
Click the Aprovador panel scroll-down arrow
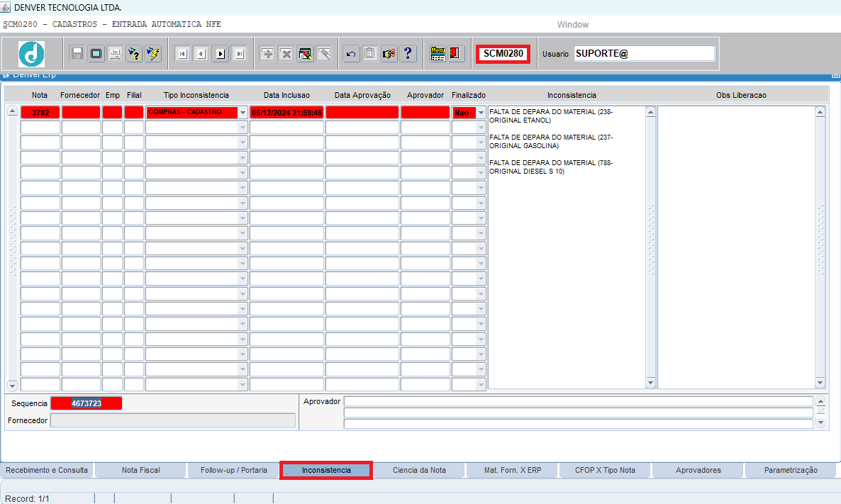pos(820,422)
